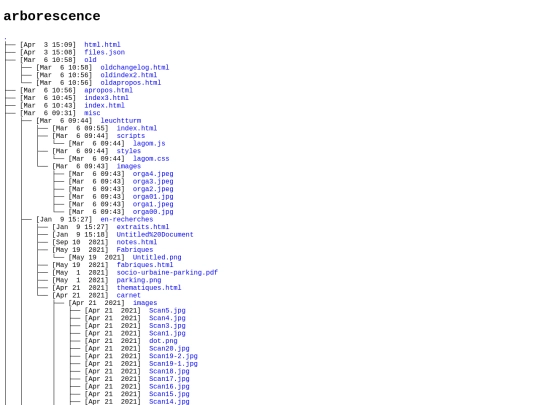540x405 pixels.
Task: Open the orga2.jpeg image link
Action: point(153,189)
